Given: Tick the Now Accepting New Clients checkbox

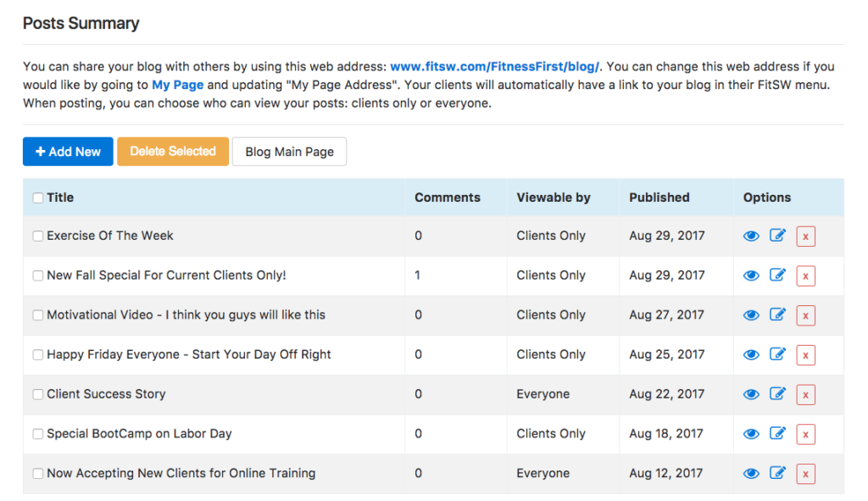Looking at the screenshot, I should coord(37,474).
